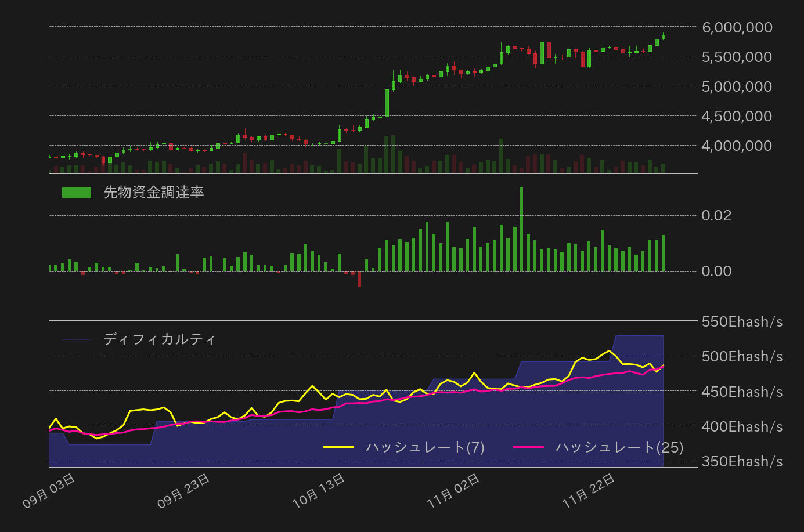
Task: Click the pink ハッシュレート(25) legend line
Action: [x=528, y=447]
